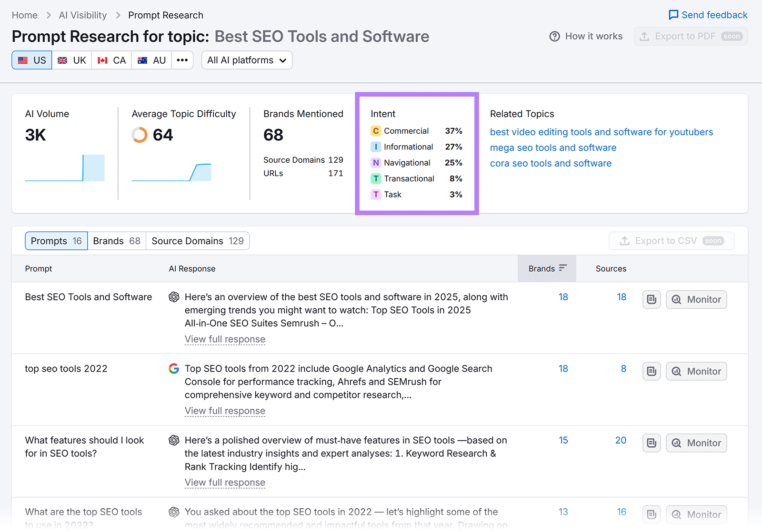Switch region to AU
The height and width of the screenshot is (532, 762).
coord(151,60)
